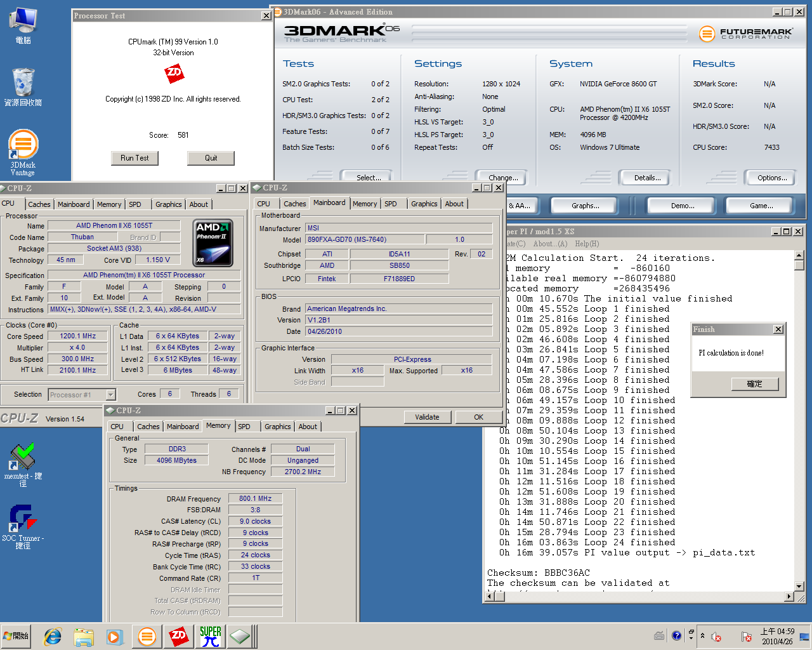Click the Validate button in CPU-Z
This screenshot has width=812, height=650.
coord(427,417)
